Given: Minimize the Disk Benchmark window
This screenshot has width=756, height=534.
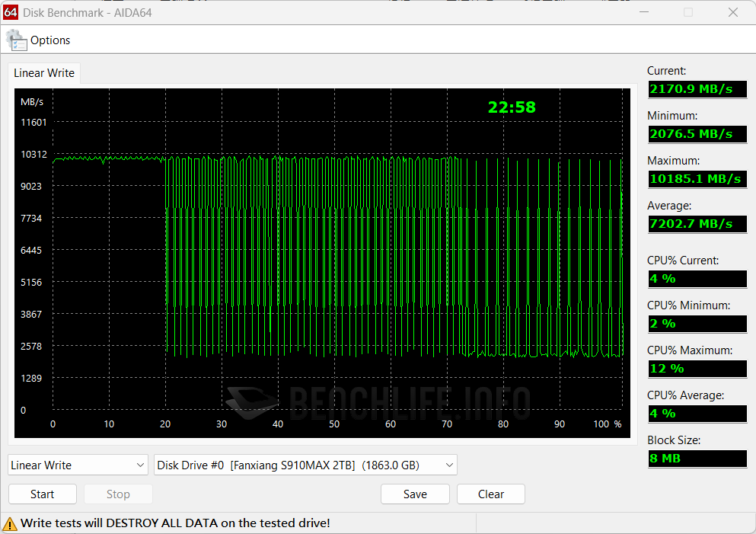Looking at the screenshot, I should pos(644,12).
